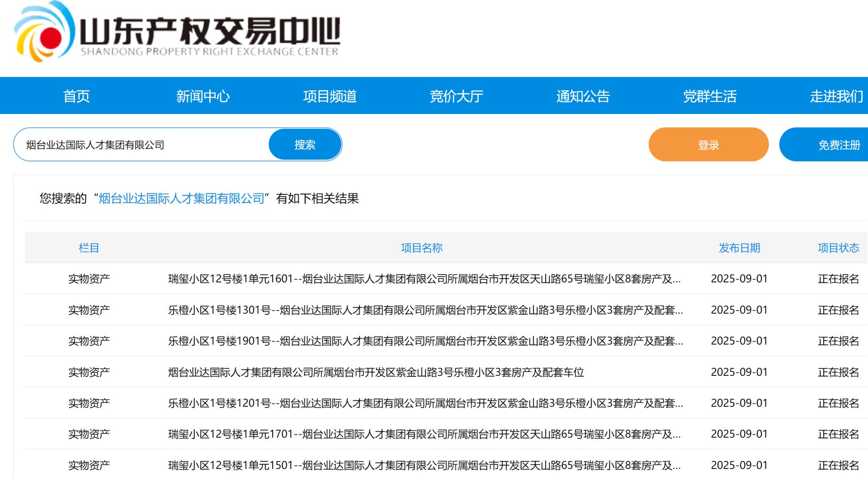
Task: Open the 首页 navigation menu
Action: (x=76, y=96)
